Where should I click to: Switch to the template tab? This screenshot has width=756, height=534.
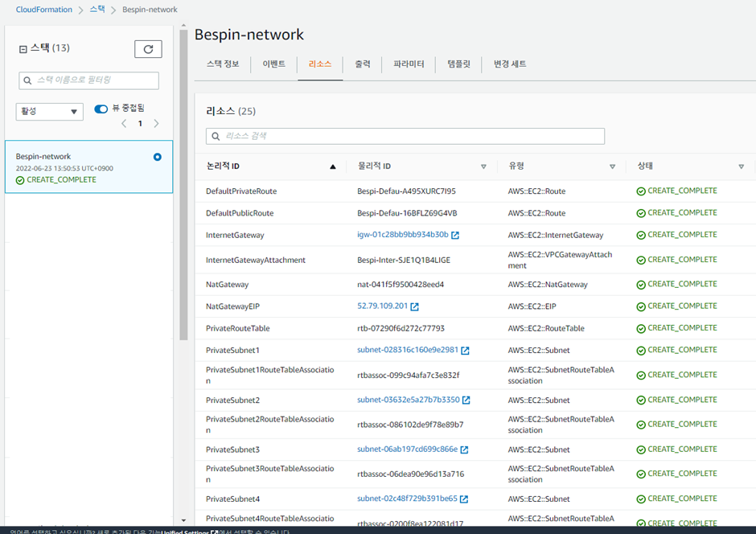tap(458, 64)
